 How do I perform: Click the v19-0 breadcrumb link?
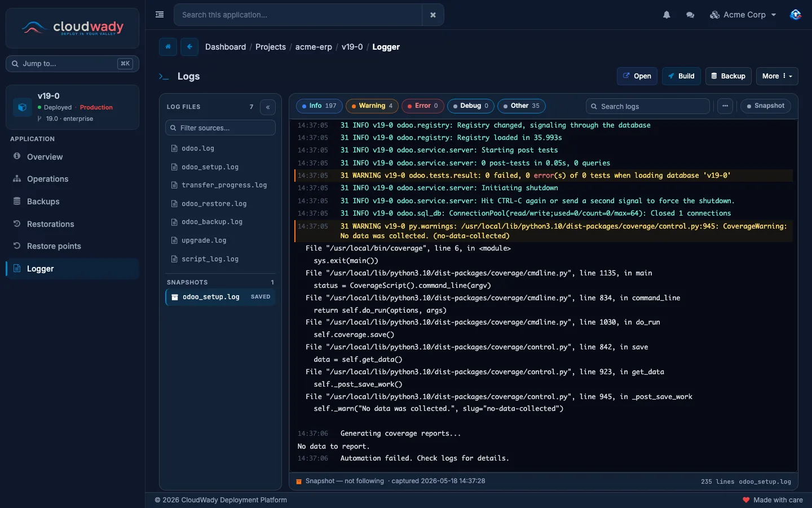[x=352, y=47]
